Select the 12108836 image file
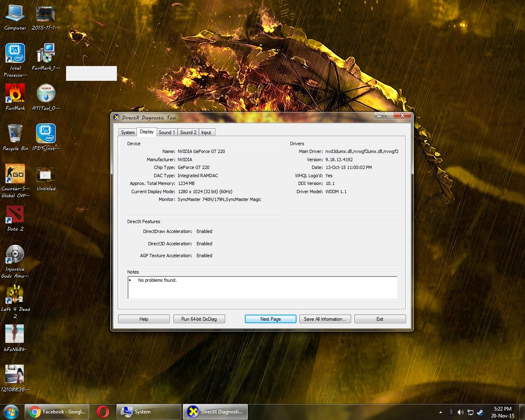525x420 pixels. (15, 379)
